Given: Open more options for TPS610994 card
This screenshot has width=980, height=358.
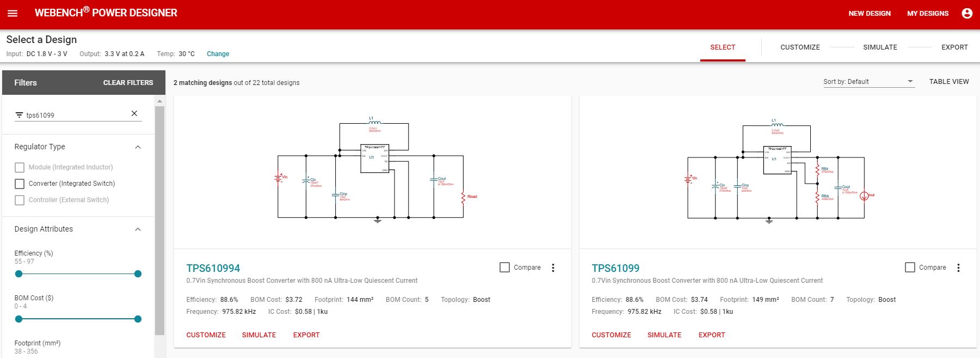Looking at the screenshot, I should coord(553,268).
